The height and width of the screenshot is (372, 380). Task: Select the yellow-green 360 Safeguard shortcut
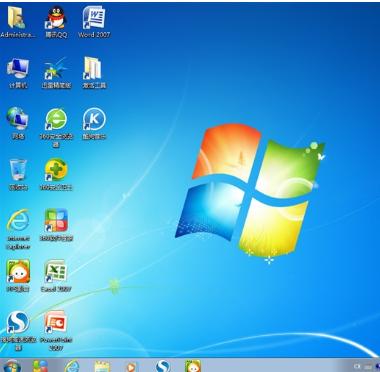[56, 174]
